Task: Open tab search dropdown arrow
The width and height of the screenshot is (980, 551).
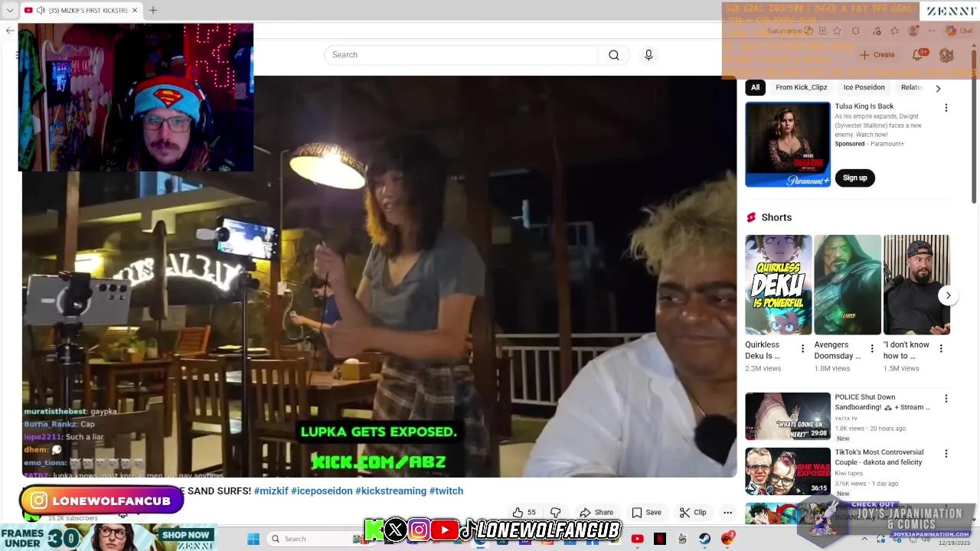Action: click(10, 10)
